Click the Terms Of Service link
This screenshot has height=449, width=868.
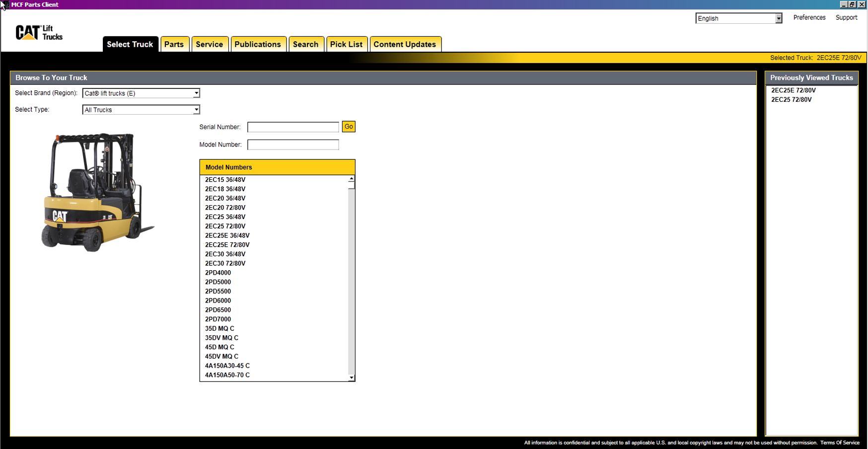tap(839, 443)
